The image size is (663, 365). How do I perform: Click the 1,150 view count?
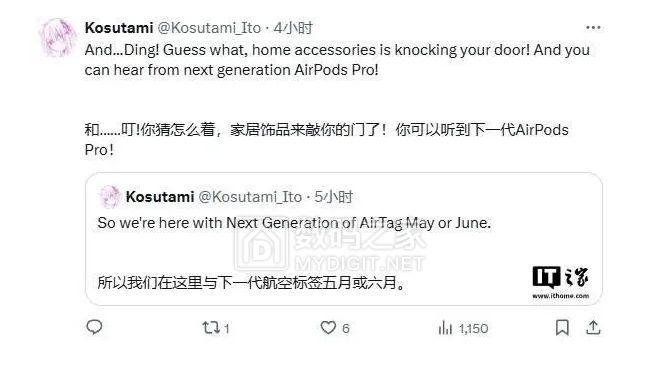click(474, 329)
